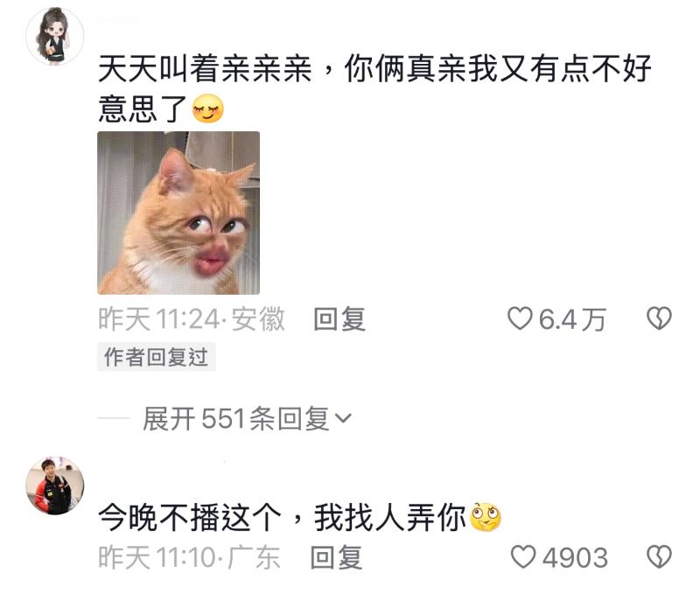Select the comment text 今晚不播这个
Viewport: 700px width, 594px height.
coord(190,518)
